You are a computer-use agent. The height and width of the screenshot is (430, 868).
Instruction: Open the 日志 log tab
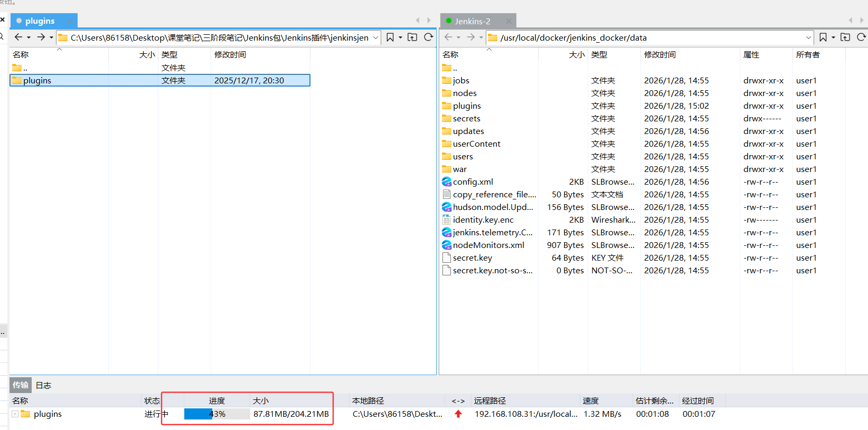coord(43,385)
